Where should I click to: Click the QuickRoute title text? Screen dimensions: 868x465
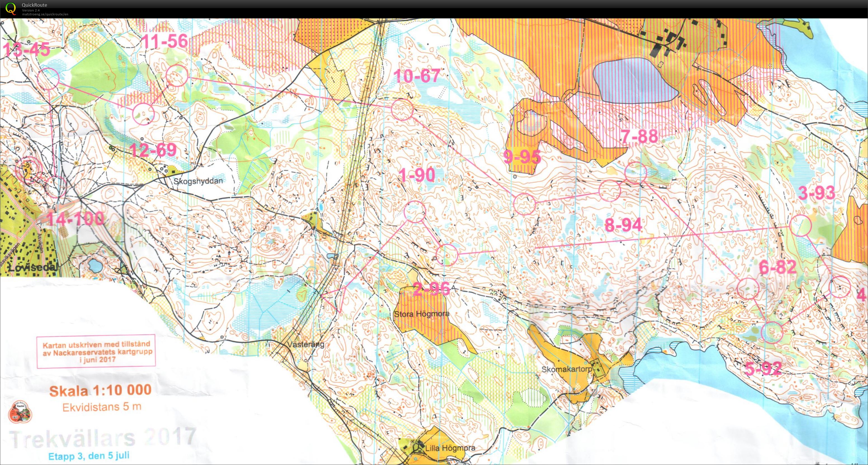[x=34, y=5]
